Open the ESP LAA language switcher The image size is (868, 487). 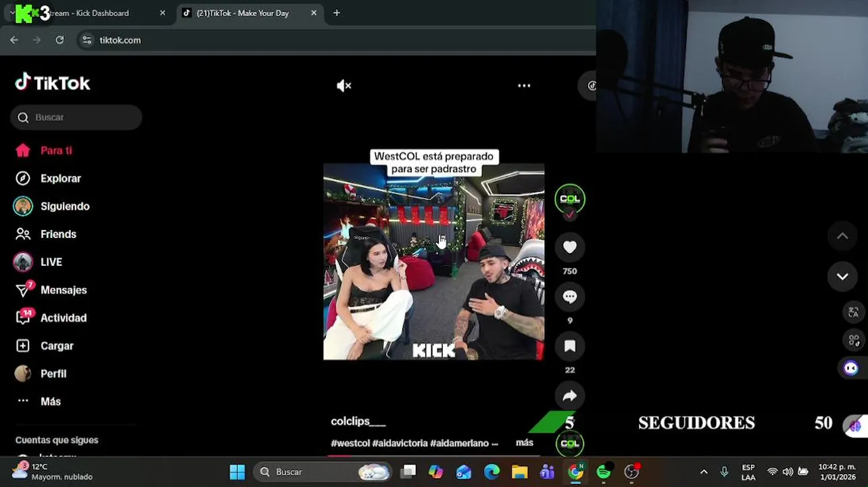[x=748, y=472]
